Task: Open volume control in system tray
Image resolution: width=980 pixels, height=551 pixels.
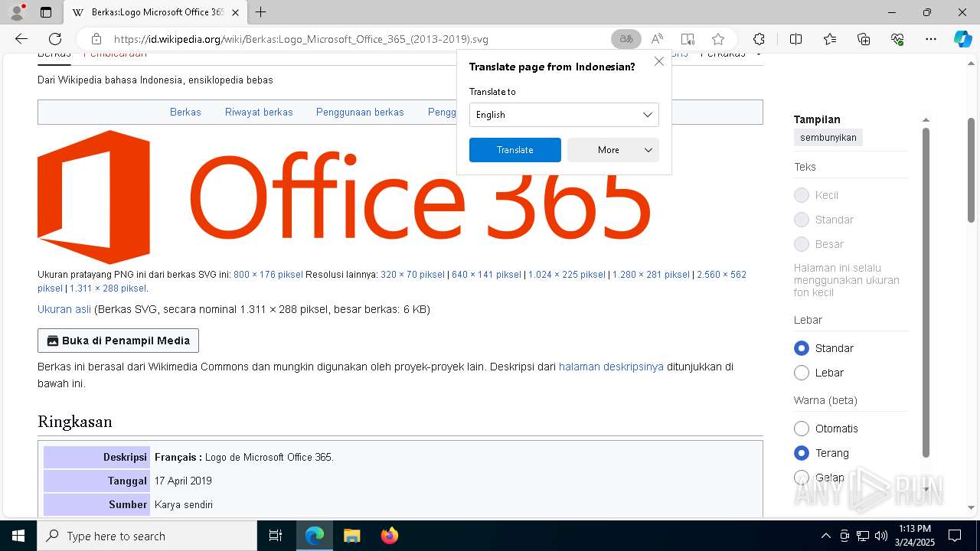Action: [x=881, y=536]
